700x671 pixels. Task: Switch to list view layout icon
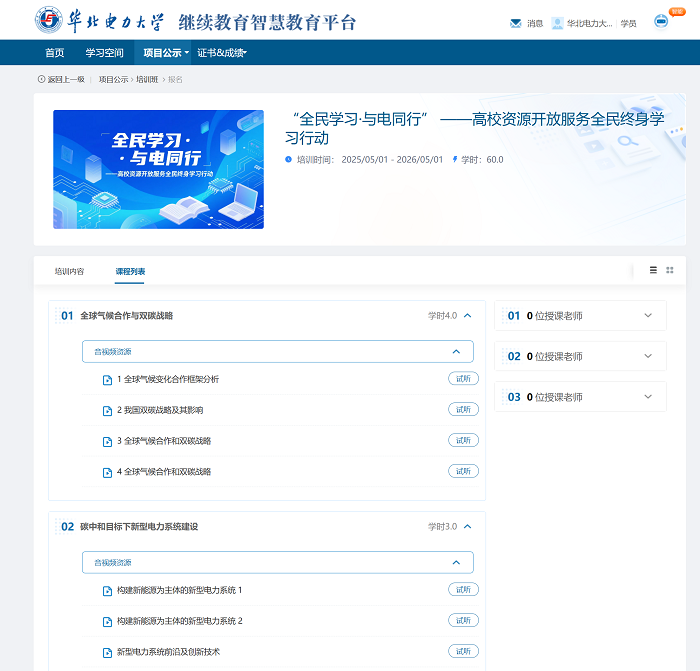click(653, 270)
